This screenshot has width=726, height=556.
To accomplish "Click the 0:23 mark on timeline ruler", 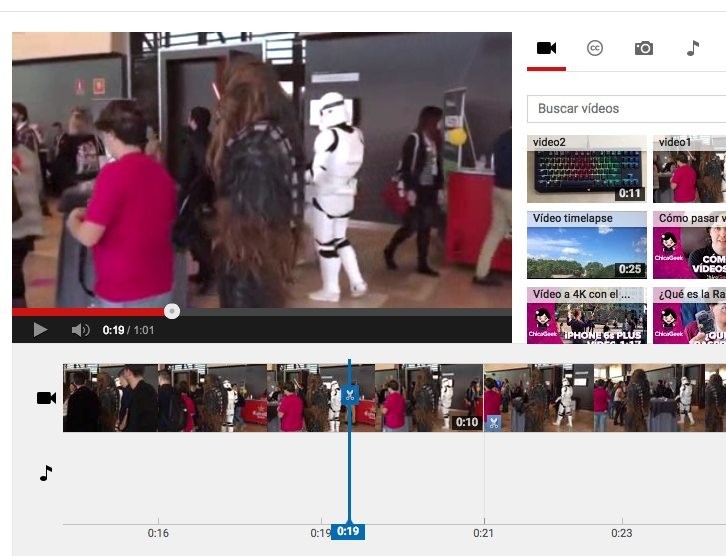I will pyautogui.click(x=621, y=533).
